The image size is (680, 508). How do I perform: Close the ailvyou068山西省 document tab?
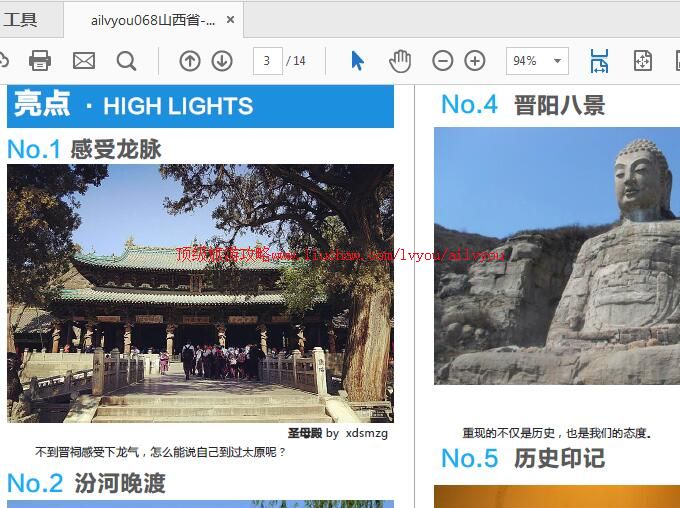231,20
